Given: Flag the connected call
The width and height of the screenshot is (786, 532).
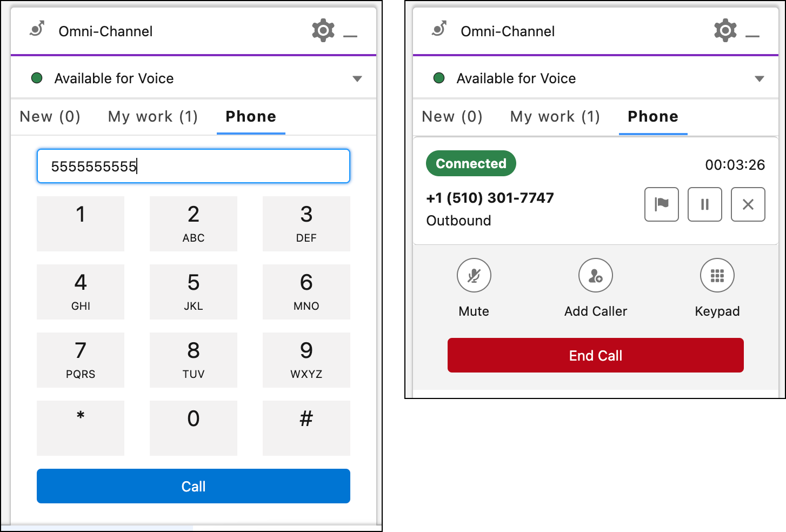Looking at the screenshot, I should pyautogui.click(x=661, y=204).
